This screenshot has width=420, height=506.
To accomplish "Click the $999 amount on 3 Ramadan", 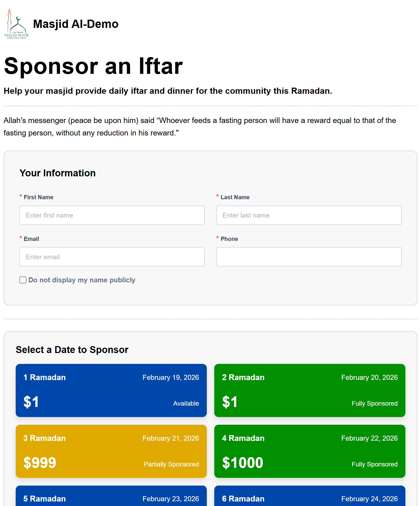I will coord(40,463).
